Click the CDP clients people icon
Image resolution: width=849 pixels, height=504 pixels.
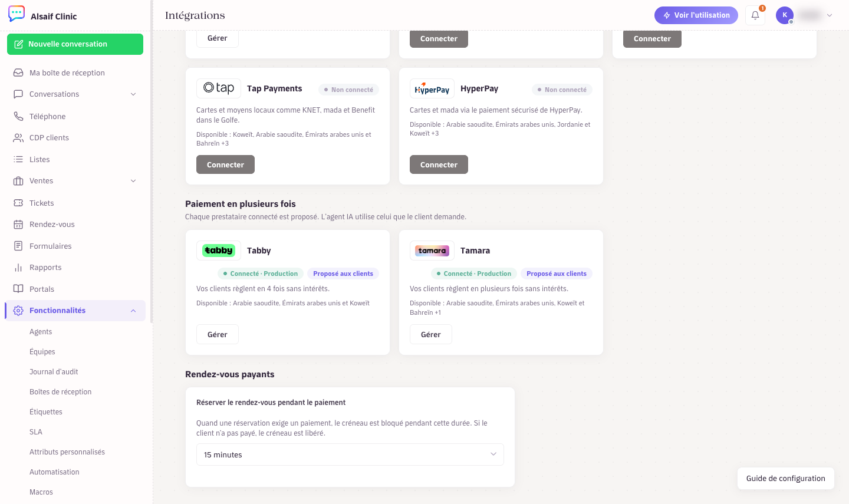pos(18,137)
